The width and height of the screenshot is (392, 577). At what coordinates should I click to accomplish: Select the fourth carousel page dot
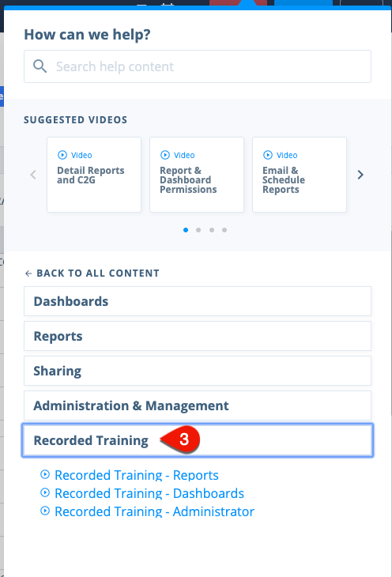[x=224, y=230]
